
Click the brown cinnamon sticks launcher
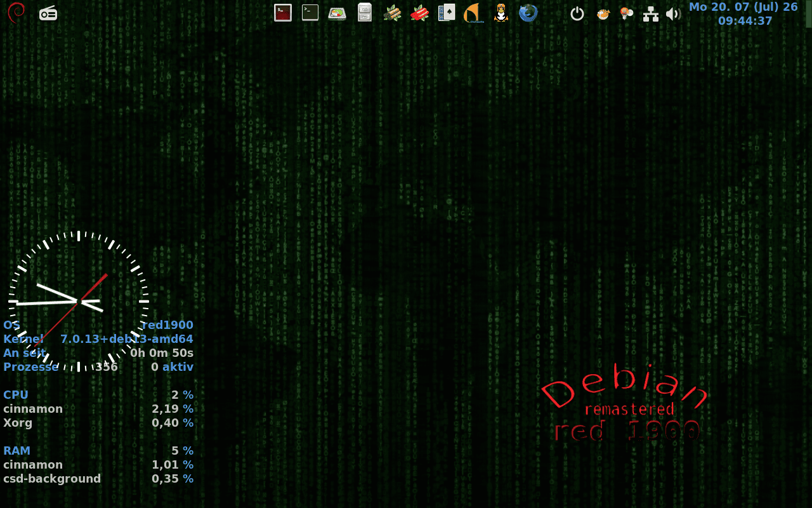(x=393, y=13)
